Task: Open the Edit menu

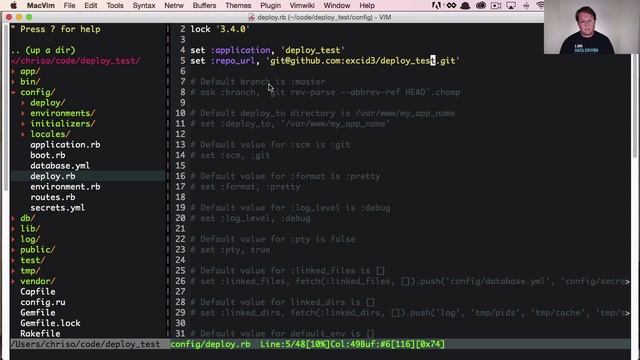Action: (x=91, y=5)
